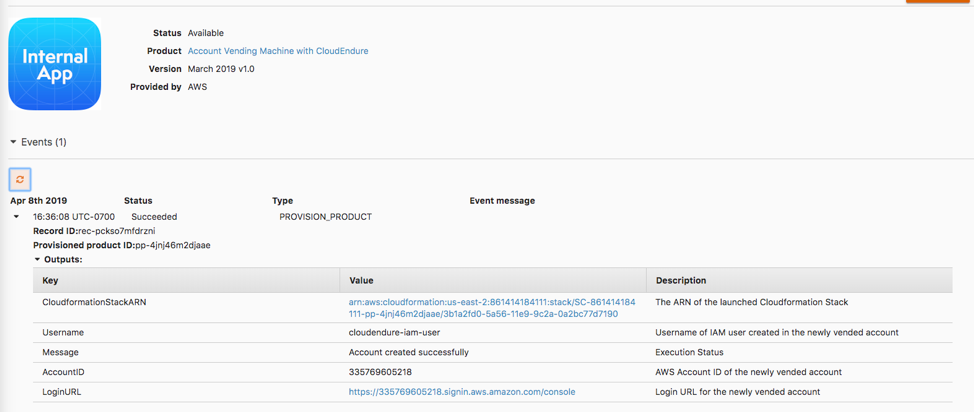
Task: Select the AccountID key cell
Action: pyautogui.click(x=63, y=372)
